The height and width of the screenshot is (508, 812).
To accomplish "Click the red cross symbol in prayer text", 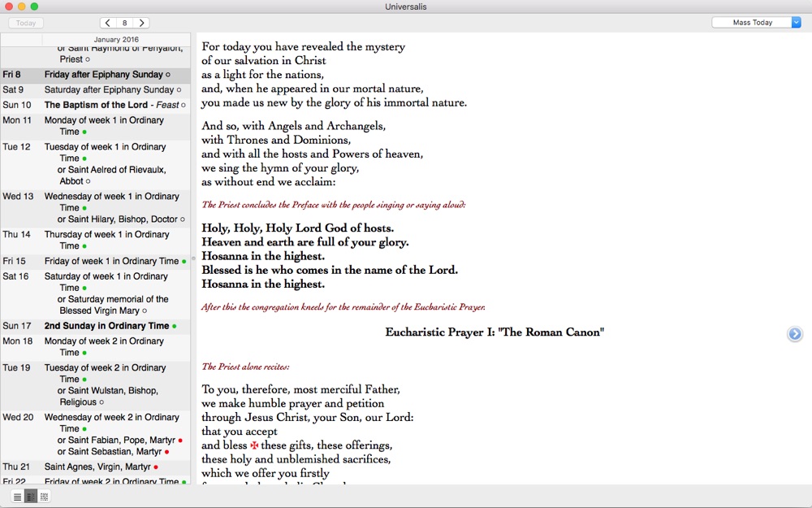I will pyautogui.click(x=254, y=445).
